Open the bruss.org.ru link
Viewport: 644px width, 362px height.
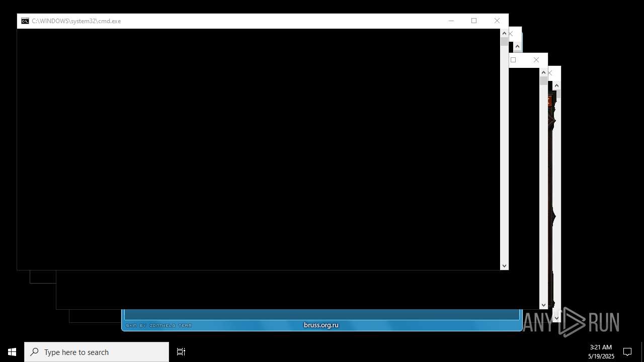tap(321, 325)
